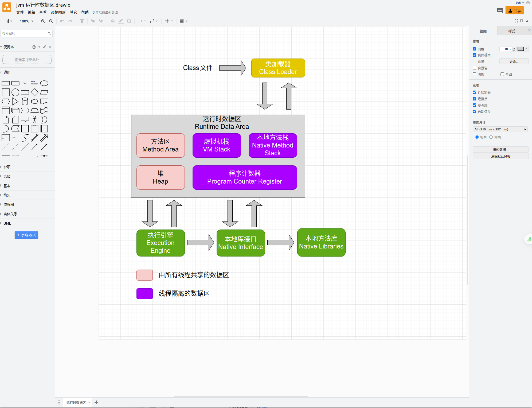
Task: Expand the 流程图 shape category
Action: 9,205
